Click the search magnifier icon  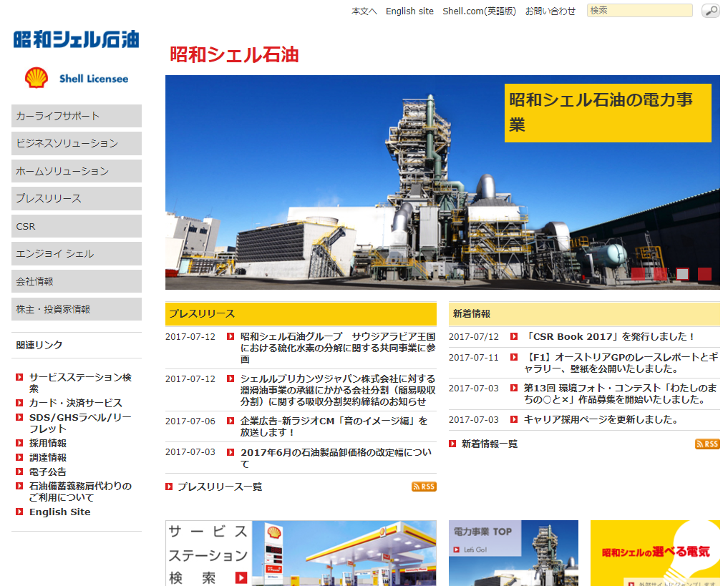710,11
